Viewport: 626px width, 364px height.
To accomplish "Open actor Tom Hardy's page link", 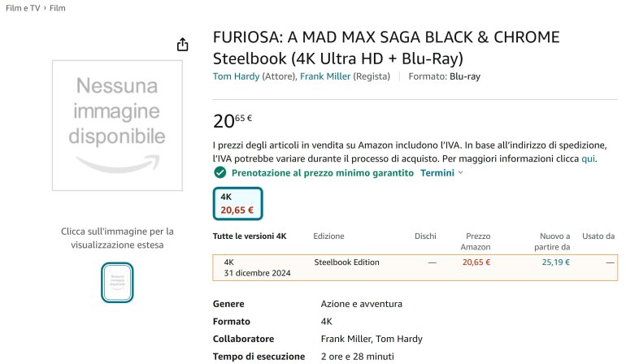I will click(236, 76).
